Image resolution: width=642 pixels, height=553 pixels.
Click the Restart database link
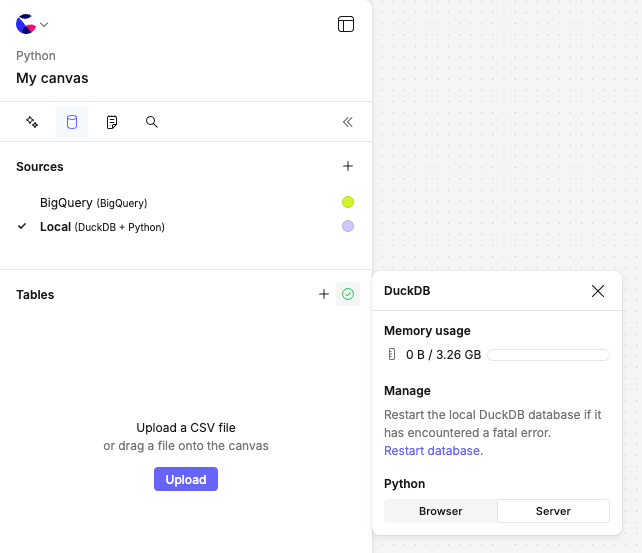tap(432, 451)
